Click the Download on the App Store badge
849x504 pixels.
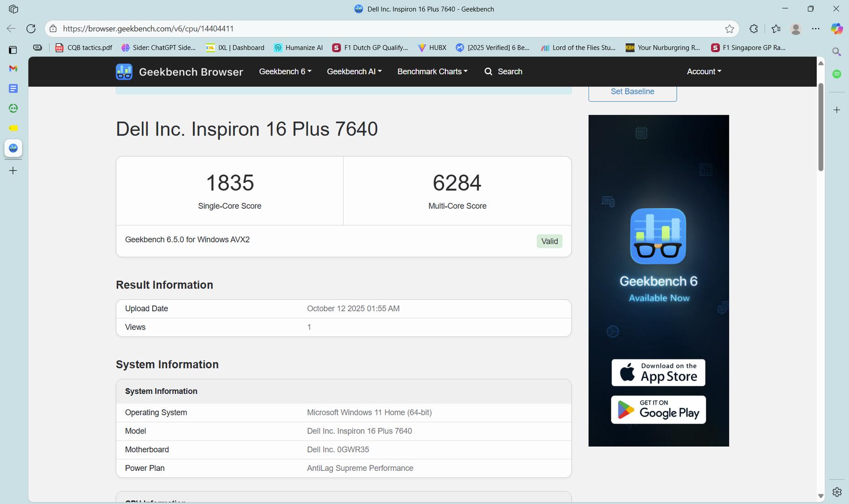tap(658, 372)
